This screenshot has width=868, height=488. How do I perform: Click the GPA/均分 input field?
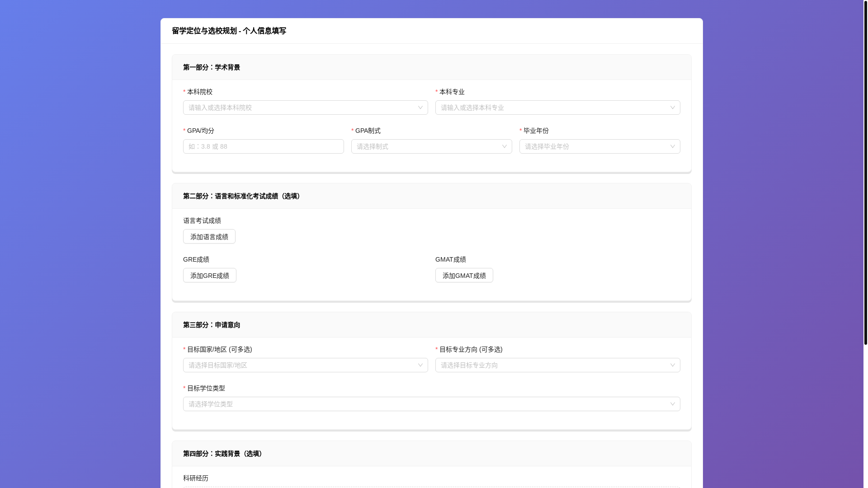coord(263,146)
